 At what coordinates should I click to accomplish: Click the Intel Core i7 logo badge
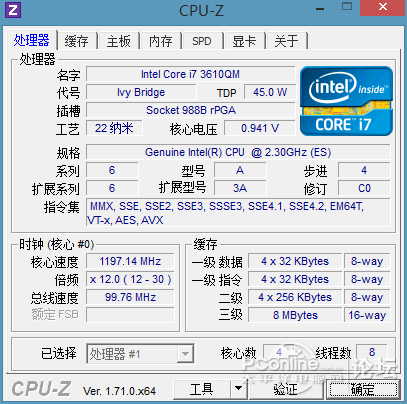(x=346, y=101)
